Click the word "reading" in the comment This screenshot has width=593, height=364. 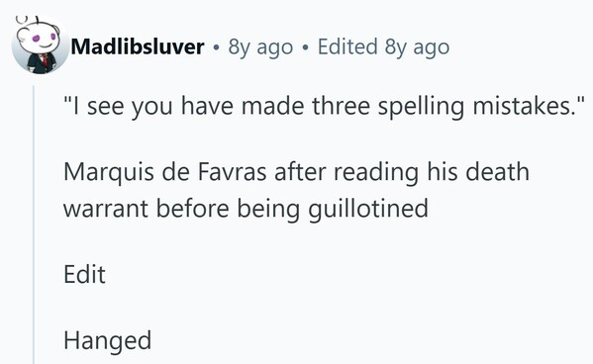click(376, 172)
